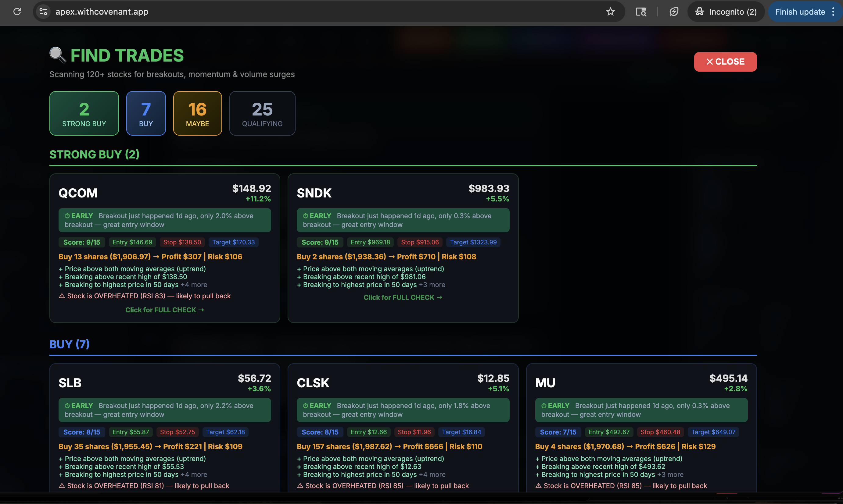This screenshot has height=504, width=843.
Task: Click the QCOM price $148.92
Action: pos(251,188)
